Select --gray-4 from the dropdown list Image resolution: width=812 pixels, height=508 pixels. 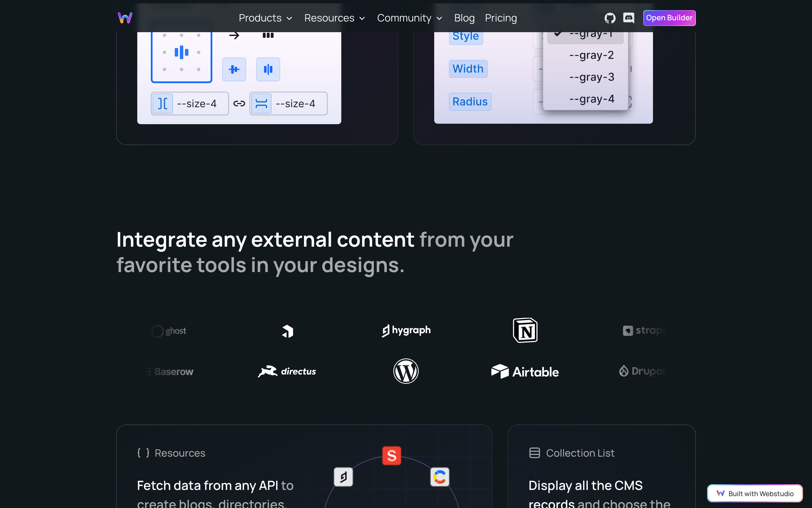pos(586,99)
